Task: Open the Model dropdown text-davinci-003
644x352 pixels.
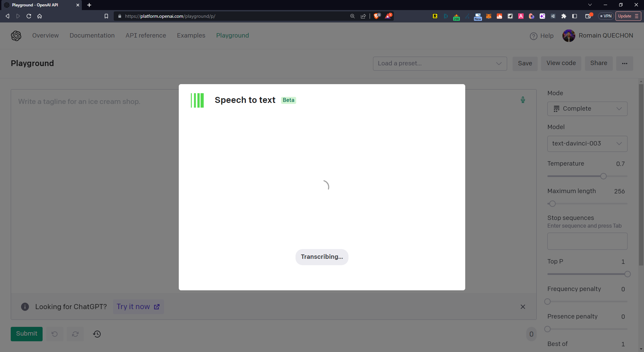Action: coord(587,143)
